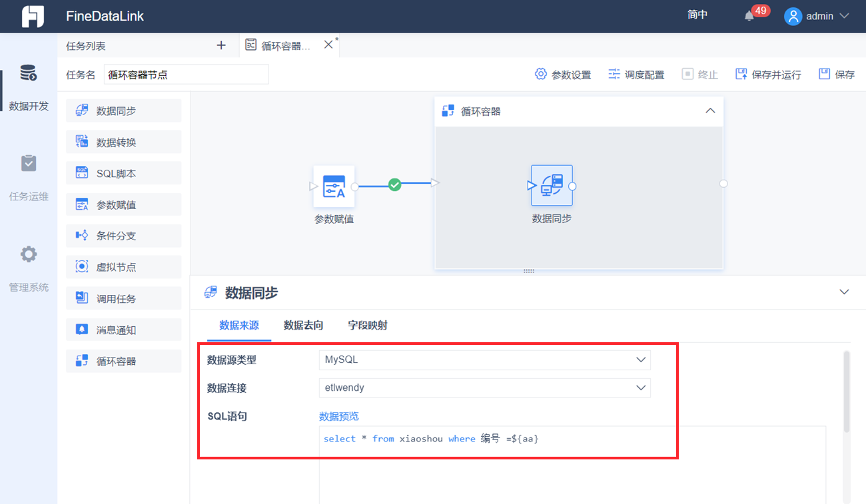Open the 数据预览 data preview link
Screen dimensions: 866x504
[x=339, y=416]
